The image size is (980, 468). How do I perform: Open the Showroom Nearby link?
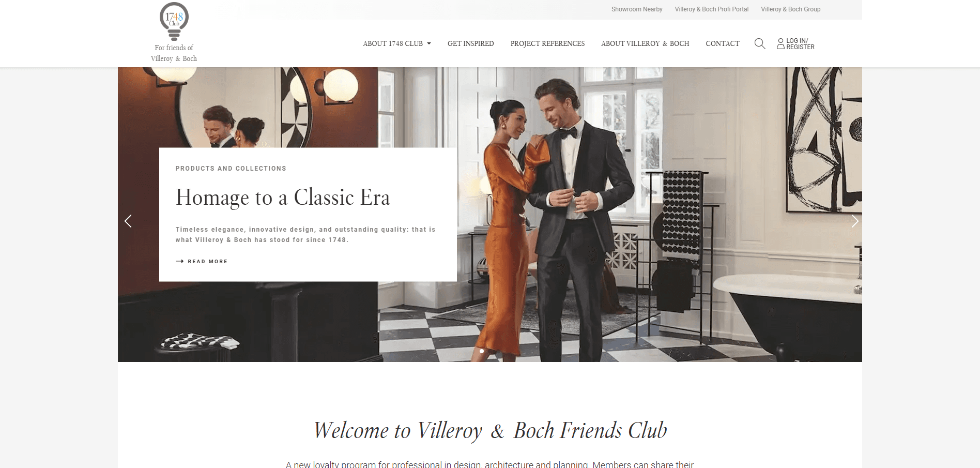point(637,9)
